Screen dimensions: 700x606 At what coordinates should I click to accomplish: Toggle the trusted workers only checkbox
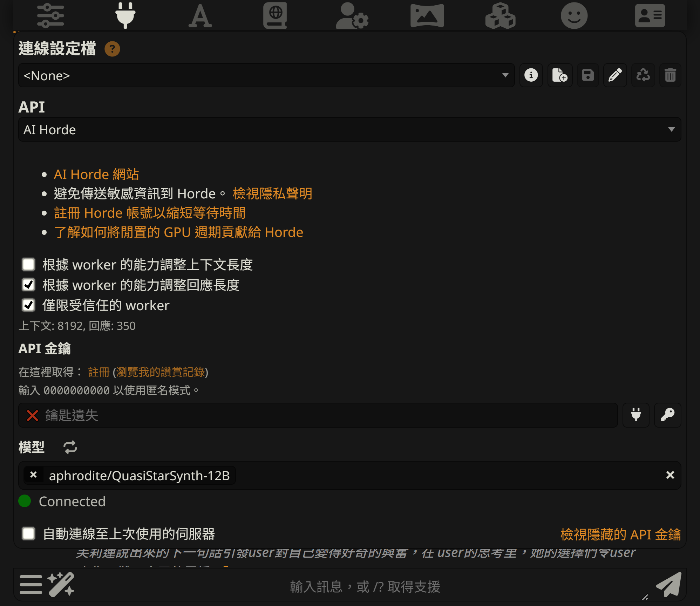tap(28, 305)
